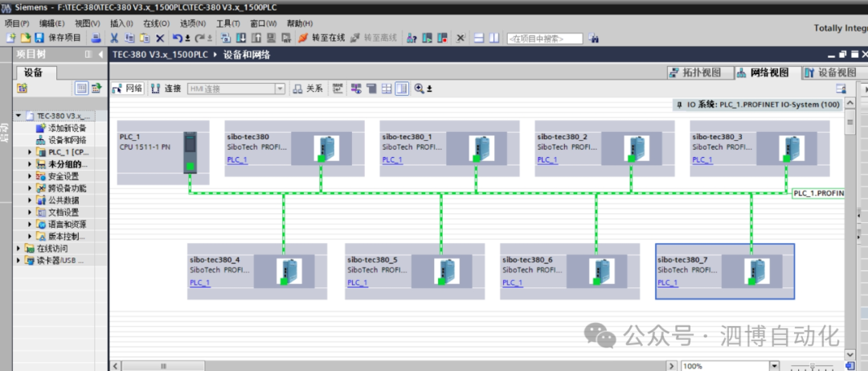Open the 项目(P) menu

[17, 23]
